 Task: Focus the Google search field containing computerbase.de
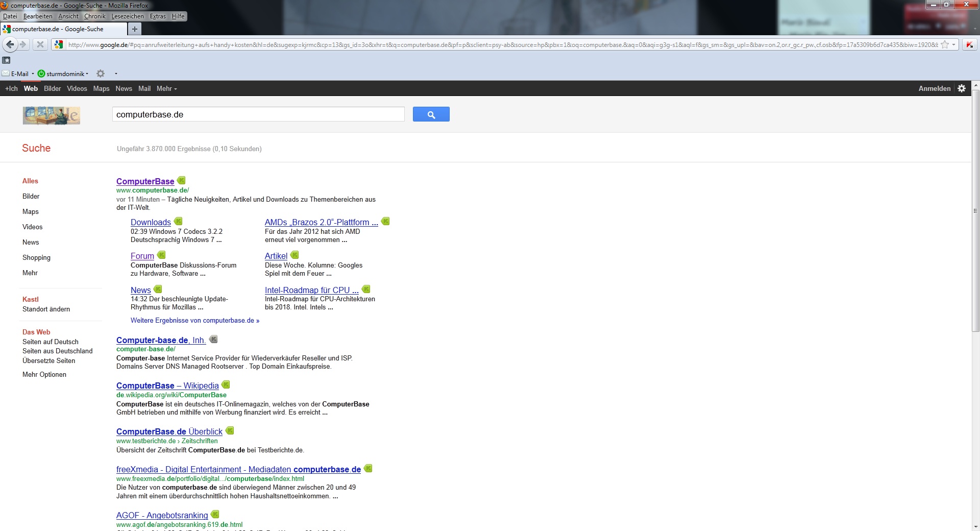258,114
